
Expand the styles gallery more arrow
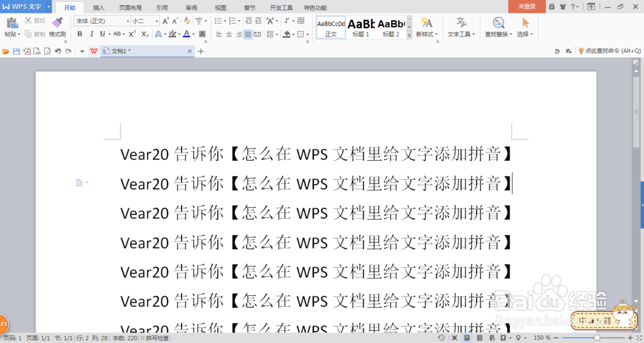[410, 35]
